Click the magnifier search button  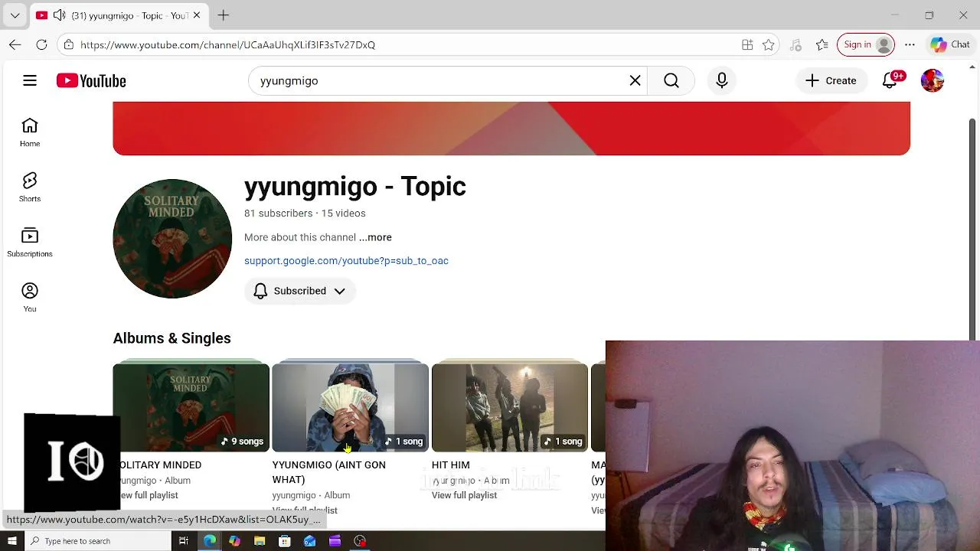click(671, 80)
